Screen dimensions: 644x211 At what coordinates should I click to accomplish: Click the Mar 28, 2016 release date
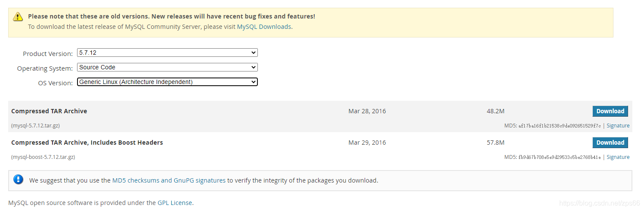367,111
